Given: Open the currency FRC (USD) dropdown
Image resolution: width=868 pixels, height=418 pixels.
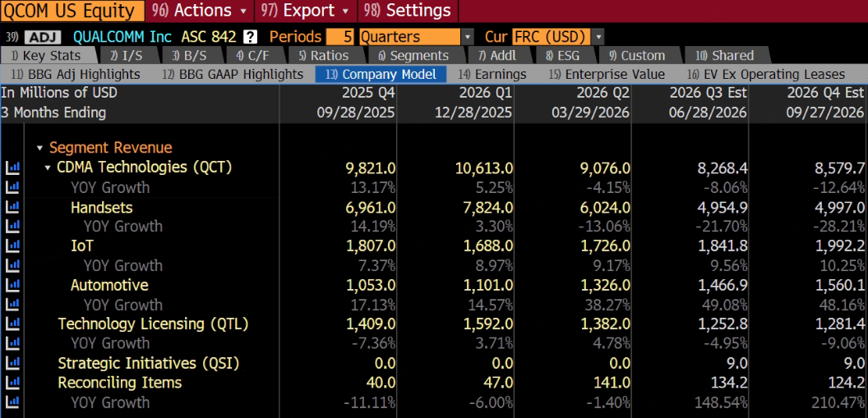Looking at the screenshot, I should pos(598,37).
